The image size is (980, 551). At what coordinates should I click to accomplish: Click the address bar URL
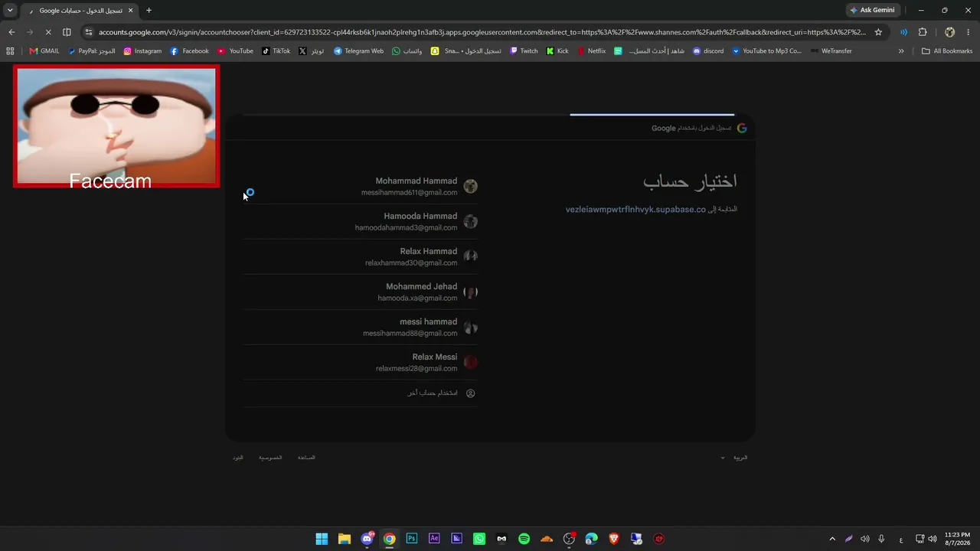point(482,32)
